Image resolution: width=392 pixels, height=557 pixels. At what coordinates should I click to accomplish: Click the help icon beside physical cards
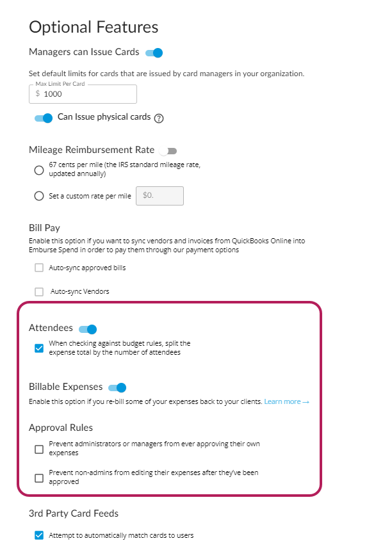(x=159, y=118)
